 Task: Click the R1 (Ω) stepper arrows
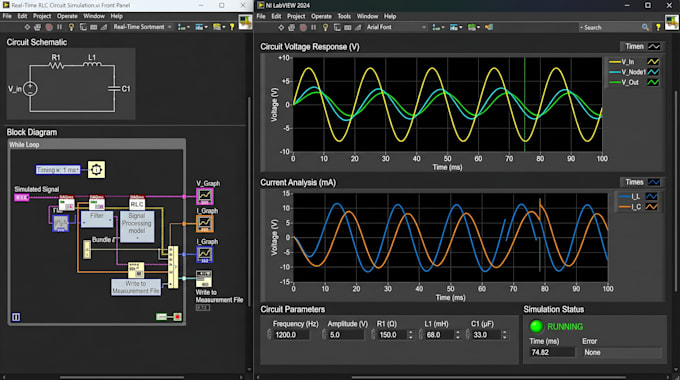(411, 335)
